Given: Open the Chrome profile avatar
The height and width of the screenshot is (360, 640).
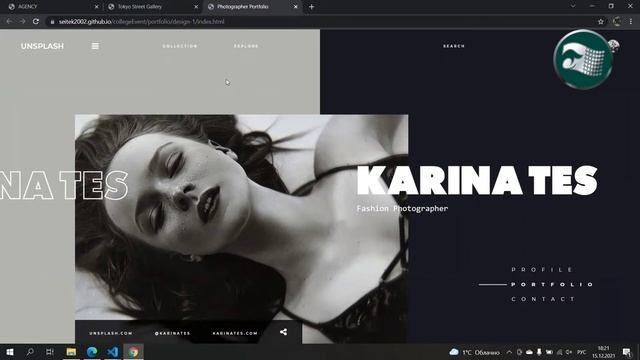Looking at the screenshot, I should [x=617, y=22].
